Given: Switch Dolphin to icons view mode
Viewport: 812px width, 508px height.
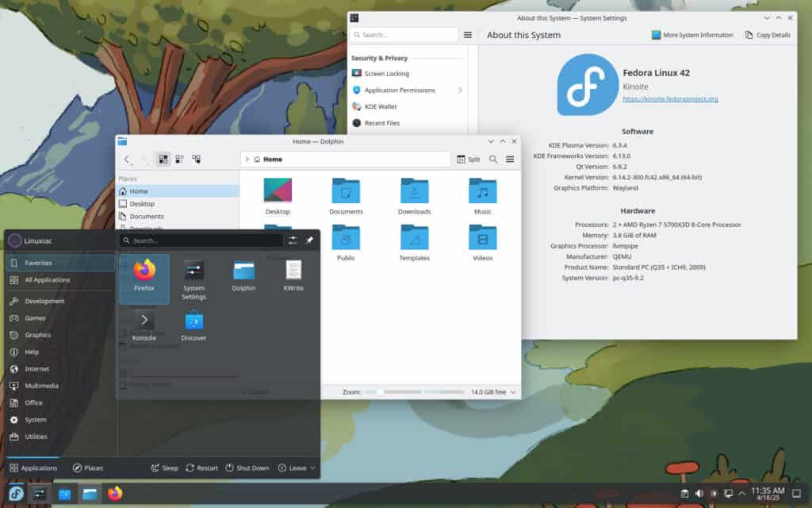Looking at the screenshot, I should pyautogui.click(x=163, y=160).
